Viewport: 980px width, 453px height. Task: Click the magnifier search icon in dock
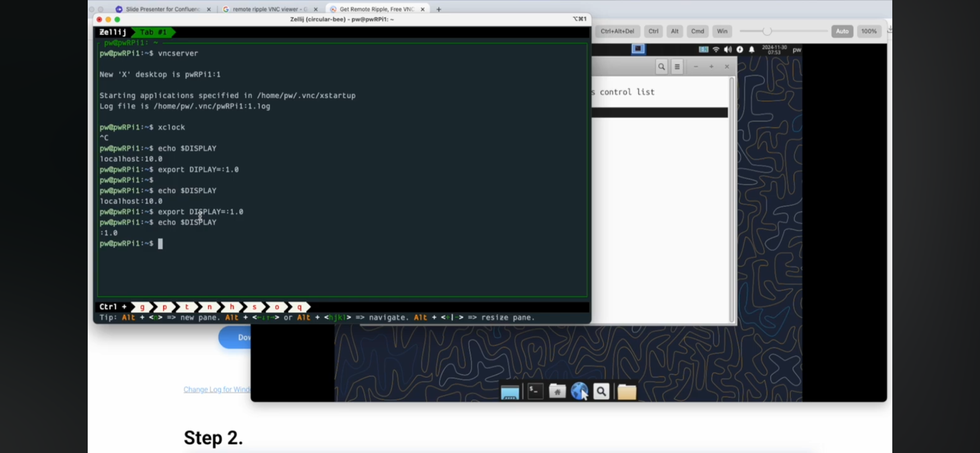click(x=601, y=391)
